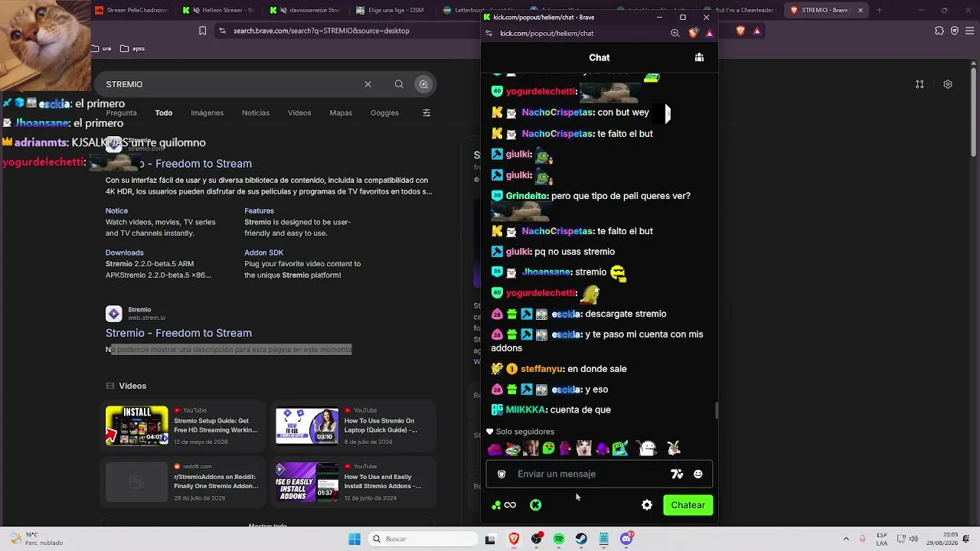Click the NachoCrispetas username on 'con but wey'

pyautogui.click(x=558, y=112)
